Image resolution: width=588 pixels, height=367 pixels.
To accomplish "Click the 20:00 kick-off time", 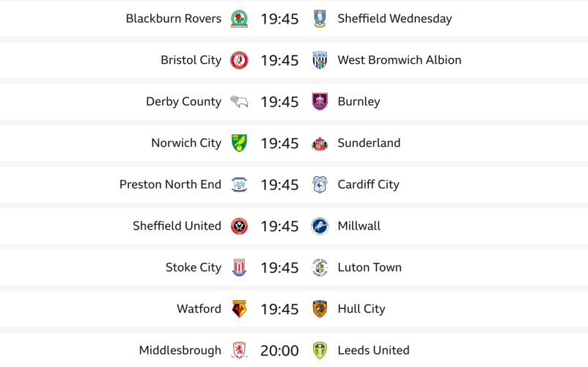I will tap(279, 351).
